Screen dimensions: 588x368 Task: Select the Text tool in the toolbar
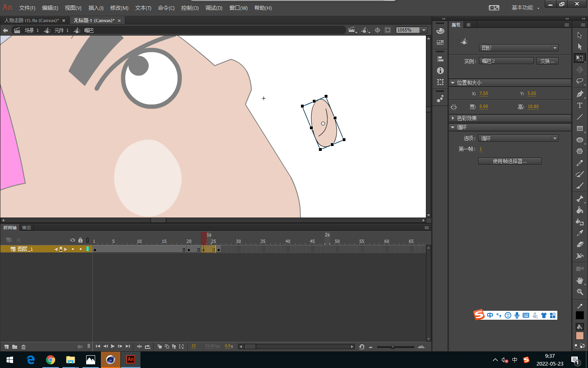579,105
